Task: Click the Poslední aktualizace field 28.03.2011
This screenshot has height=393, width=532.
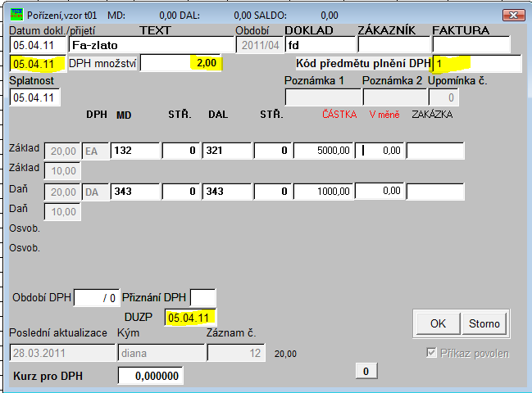Action: click(62, 353)
